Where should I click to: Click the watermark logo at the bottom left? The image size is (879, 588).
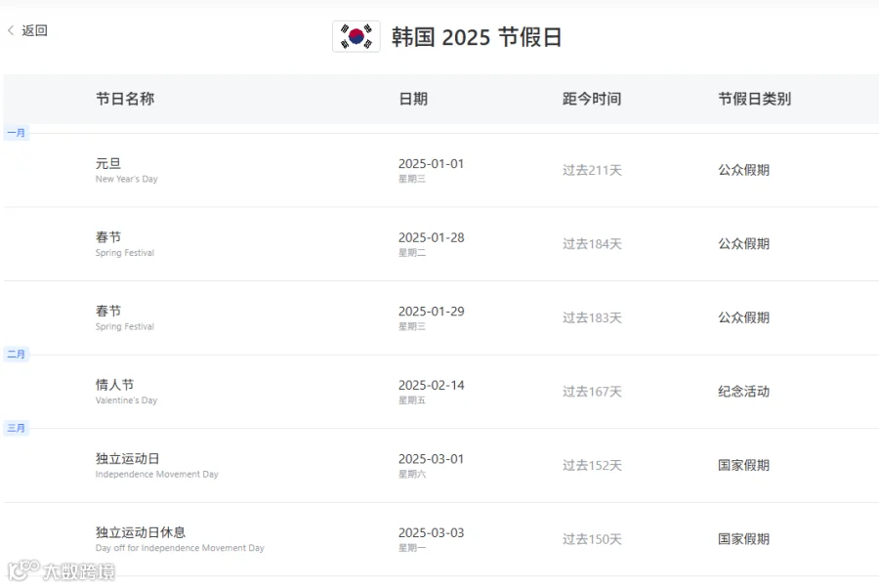click(x=62, y=570)
